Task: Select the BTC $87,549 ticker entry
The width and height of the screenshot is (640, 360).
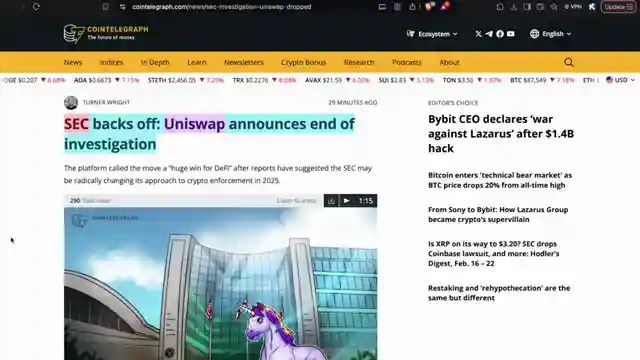Action: tap(542, 80)
